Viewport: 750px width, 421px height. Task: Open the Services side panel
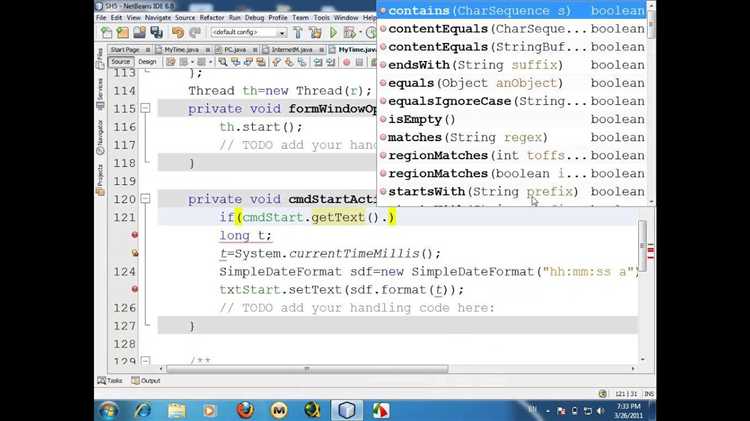pos(100,95)
